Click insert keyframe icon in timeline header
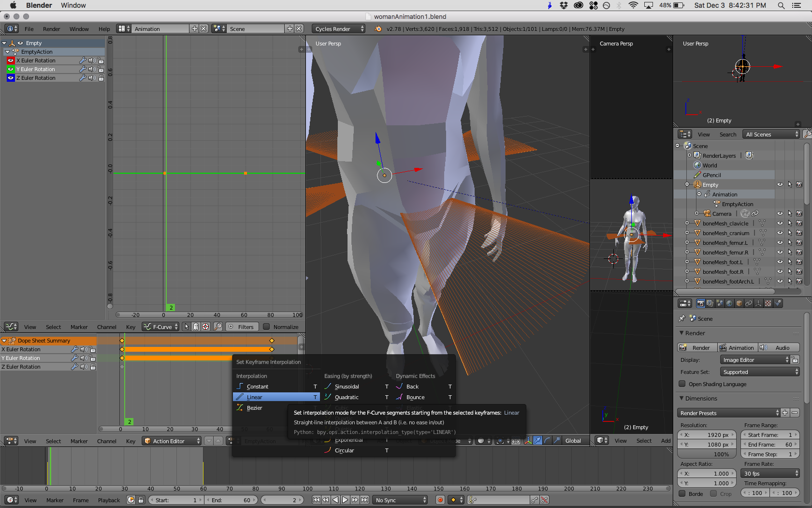Viewport: 812px width, 508px height. (535, 500)
